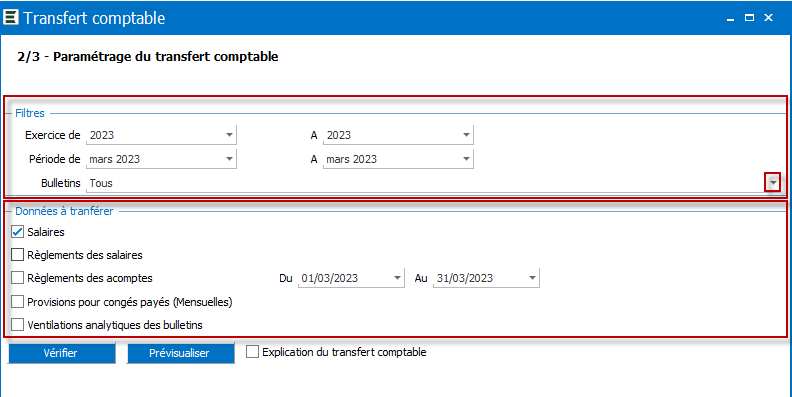Uncheck the Salaires checkbox
This screenshot has height=397, width=792.
tap(18, 232)
